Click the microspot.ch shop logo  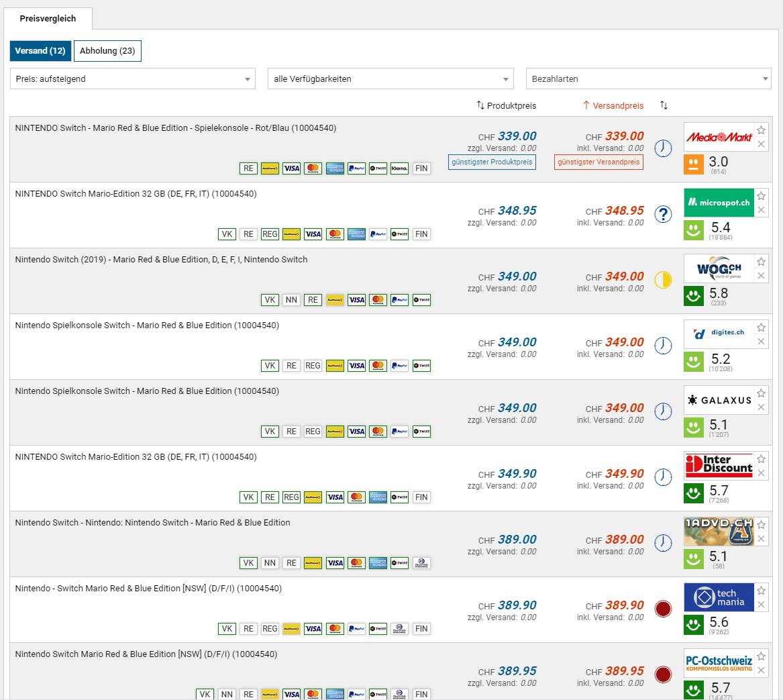tap(719, 203)
